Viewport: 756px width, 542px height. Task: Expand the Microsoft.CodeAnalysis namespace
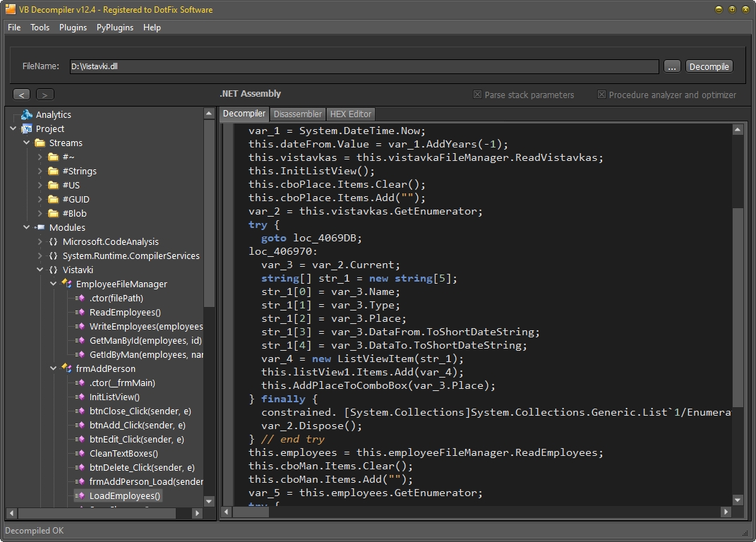pyautogui.click(x=40, y=241)
